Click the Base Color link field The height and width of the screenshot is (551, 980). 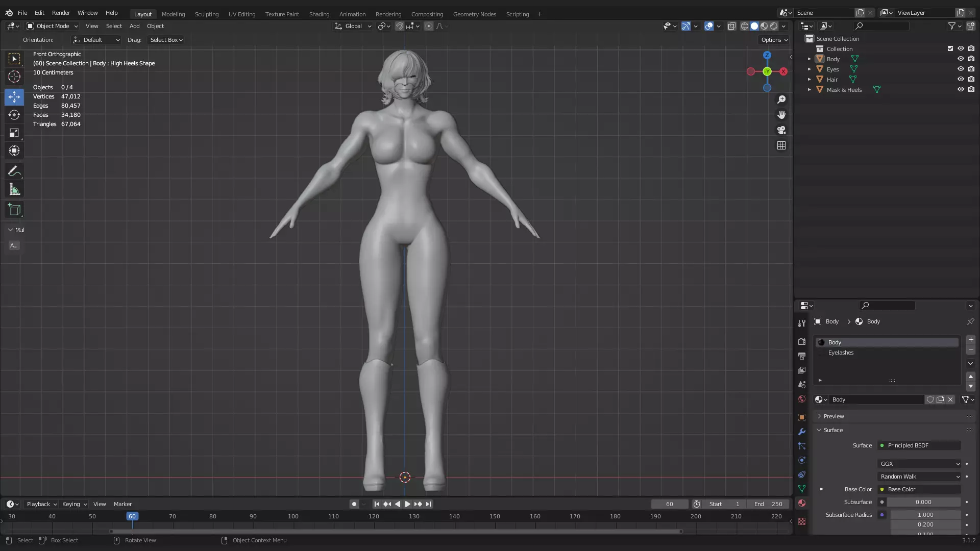point(919,489)
